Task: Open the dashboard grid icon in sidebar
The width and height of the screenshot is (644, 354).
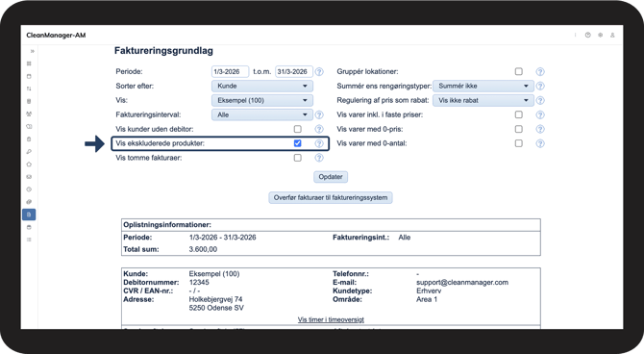Action: 29,63
